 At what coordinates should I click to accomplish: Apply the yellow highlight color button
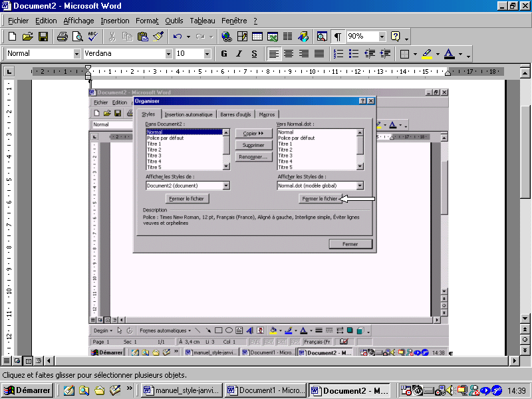pyautogui.click(x=427, y=54)
